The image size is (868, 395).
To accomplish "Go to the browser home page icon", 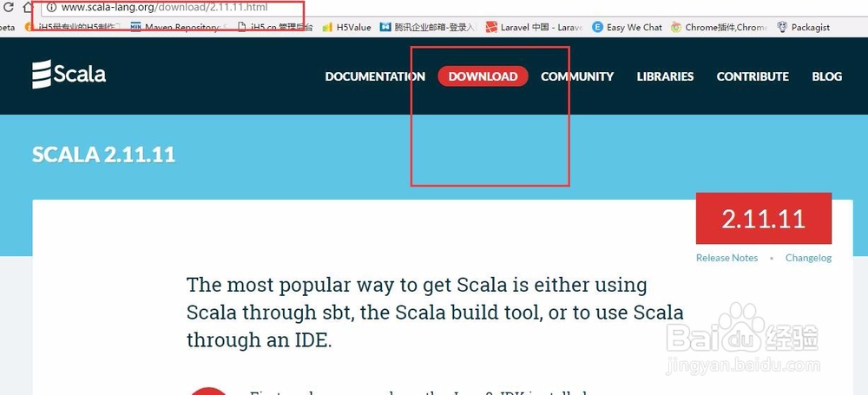I will [x=27, y=8].
